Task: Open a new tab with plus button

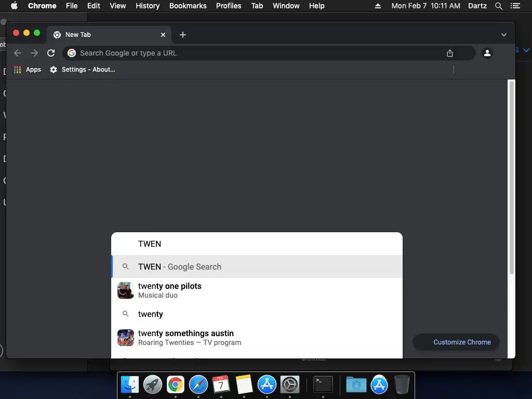Action: tap(182, 35)
